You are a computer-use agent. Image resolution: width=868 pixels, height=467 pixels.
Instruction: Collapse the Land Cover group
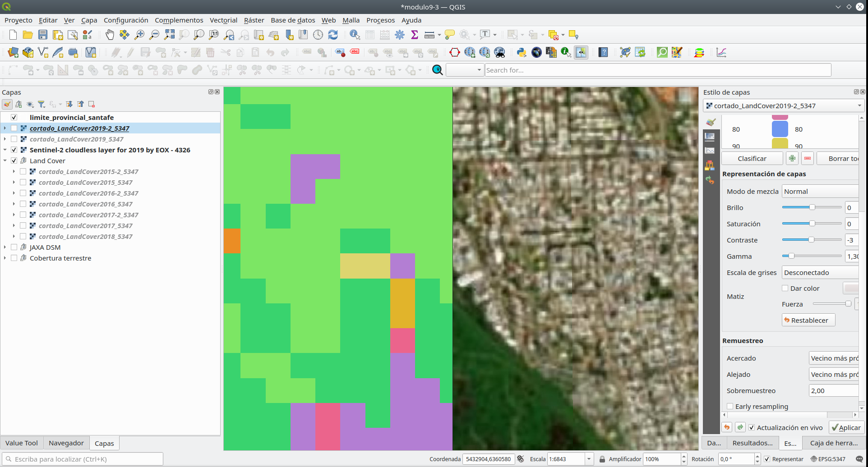click(x=5, y=160)
